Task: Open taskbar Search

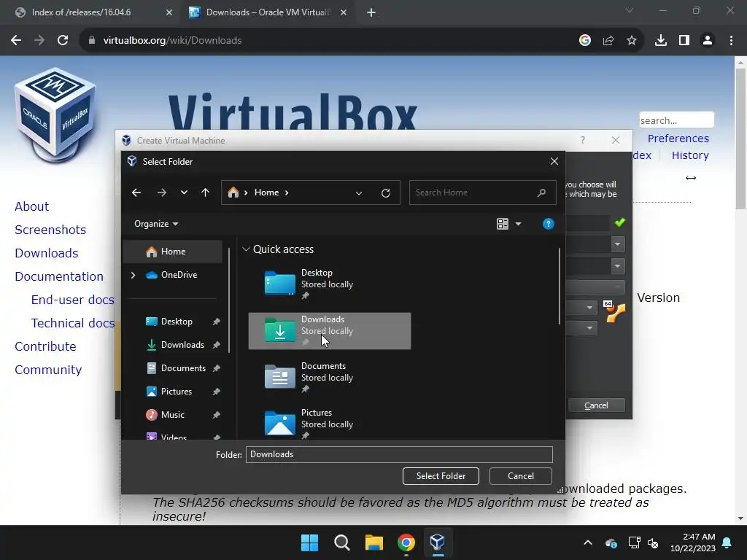Action: 342,542
